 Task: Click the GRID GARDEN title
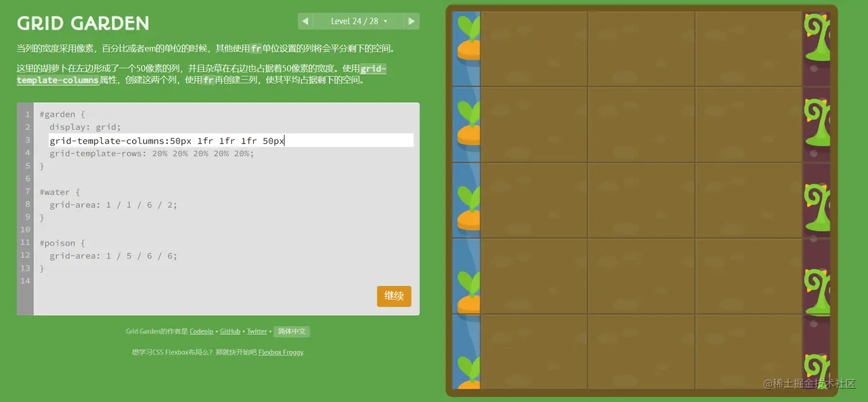click(83, 24)
